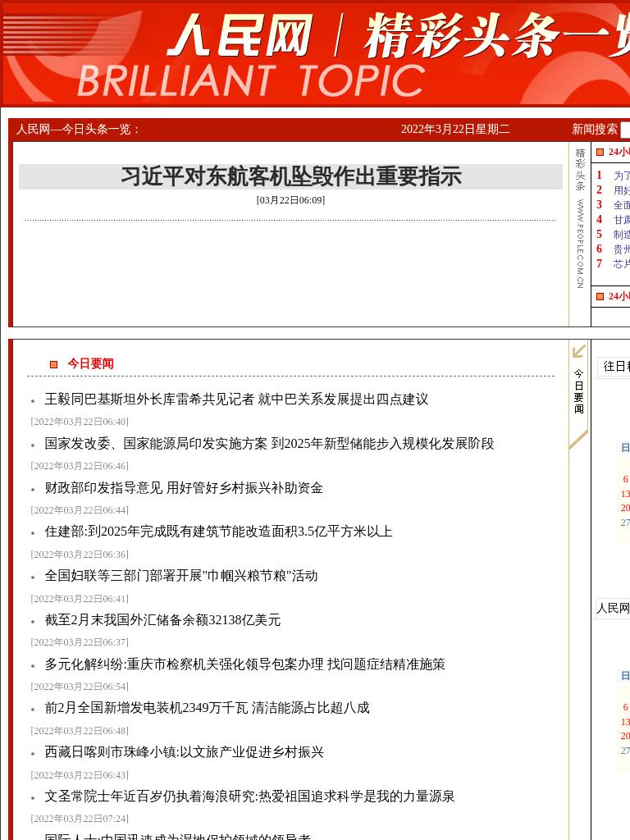Open the 重庆市检察机关 dispute resolution article

pos(244,664)
